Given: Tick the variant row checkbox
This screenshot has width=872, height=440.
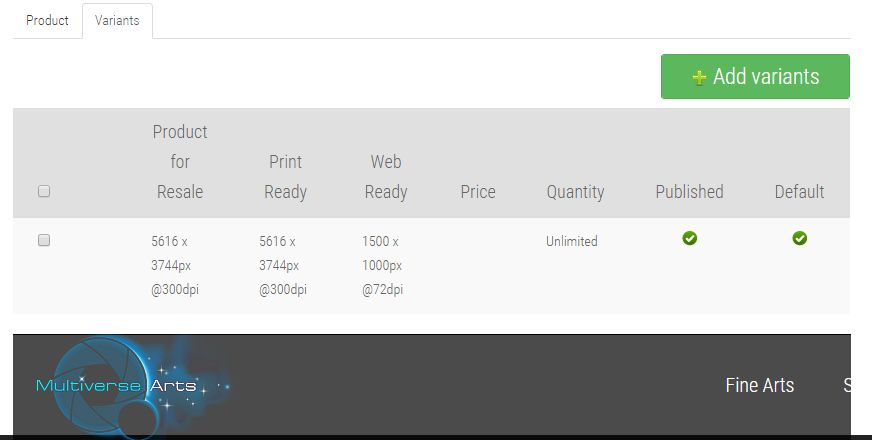Looking at the screenshot, I should pyautogui.click(x=44, y=240).
